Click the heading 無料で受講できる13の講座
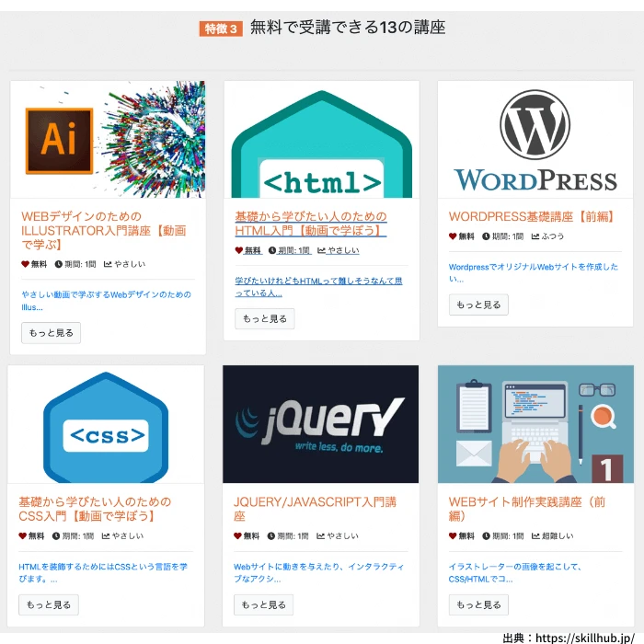 (x=348, y=28)
